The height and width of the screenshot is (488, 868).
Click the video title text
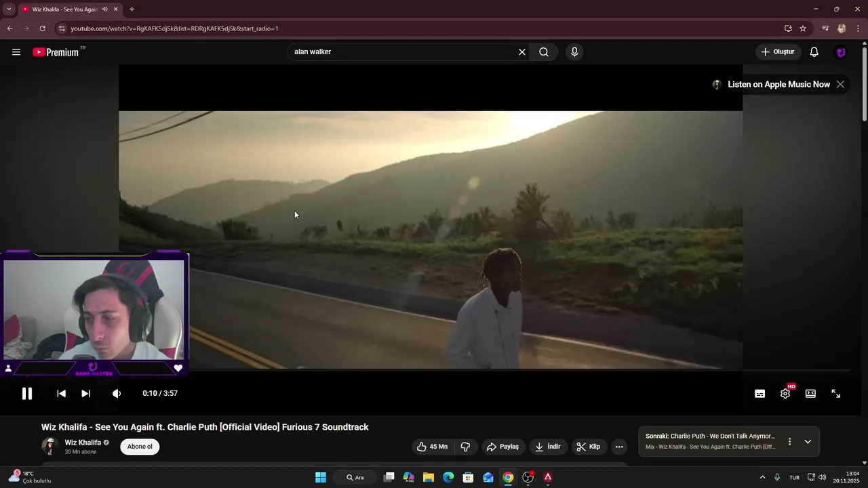click(x=205, y=427)
